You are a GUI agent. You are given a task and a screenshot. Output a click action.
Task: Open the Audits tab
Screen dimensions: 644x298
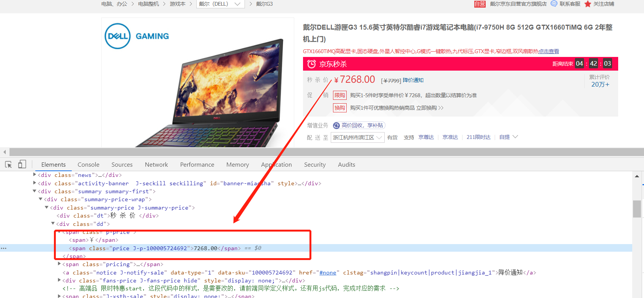(x=347, y=164)
